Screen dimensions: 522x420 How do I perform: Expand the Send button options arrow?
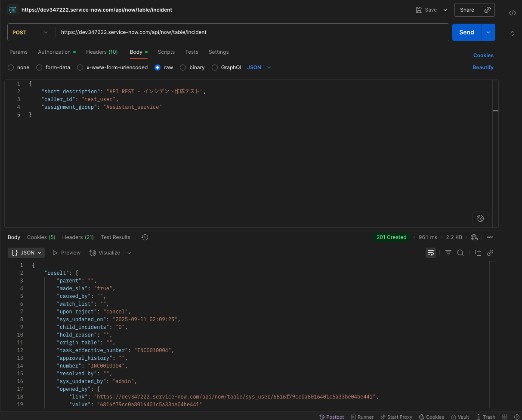(x=488, y=32)
